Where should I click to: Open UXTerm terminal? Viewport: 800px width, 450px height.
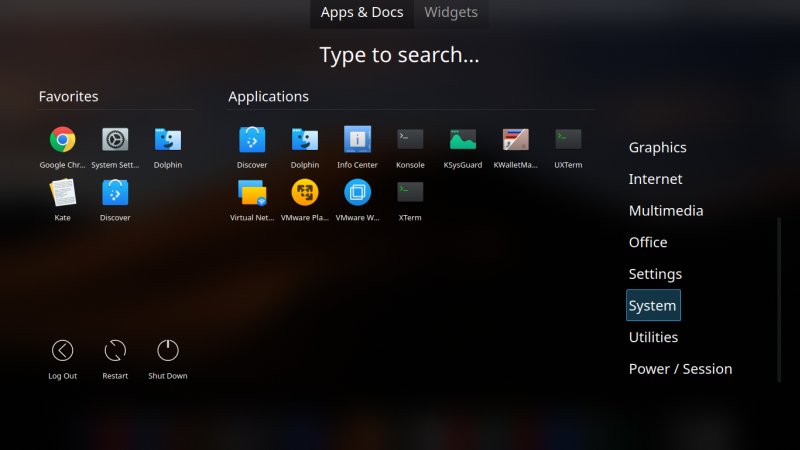point(568,140)
